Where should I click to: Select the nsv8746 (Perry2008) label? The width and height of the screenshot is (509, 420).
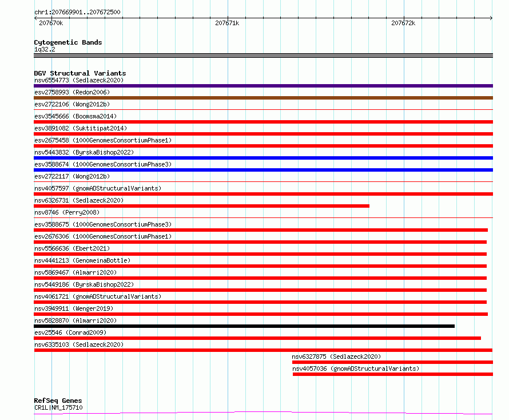67,212
